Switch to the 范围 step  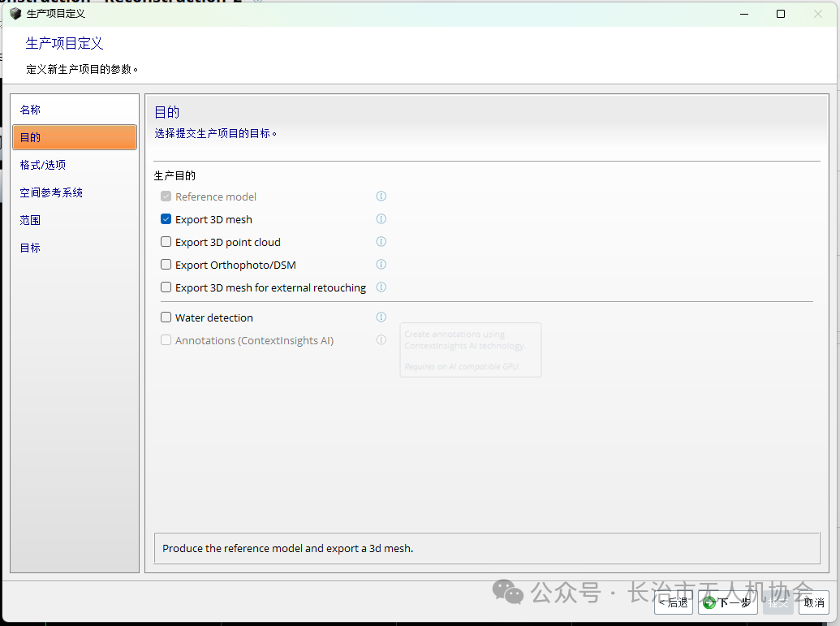point(75,220)
